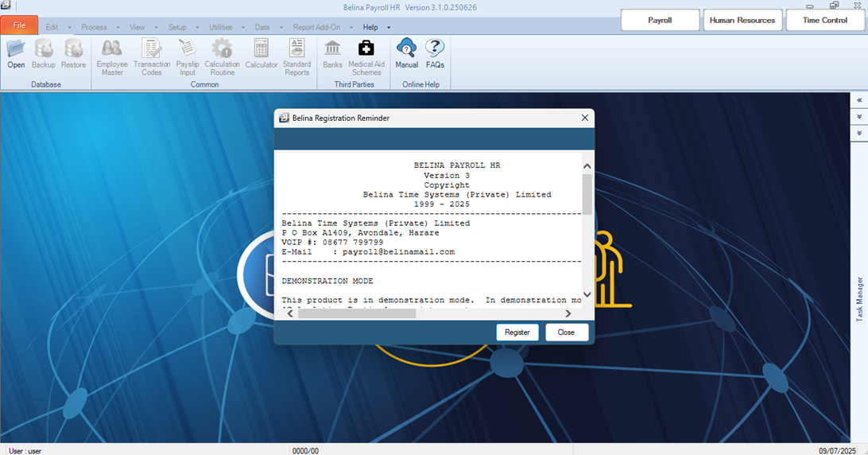The height and width of the screenshot is (455, 868).
Task: Expand the Setup dropdown arrow
Action: pos(197,28)
